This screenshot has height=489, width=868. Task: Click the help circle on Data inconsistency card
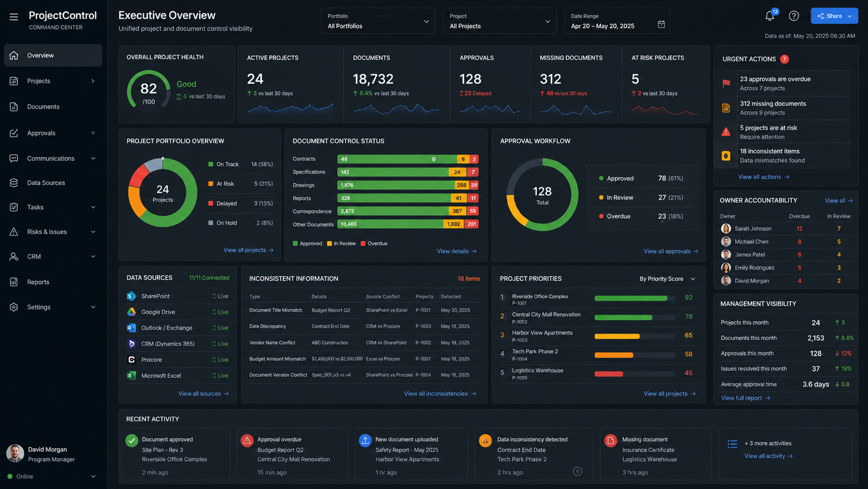click(577, 471)
